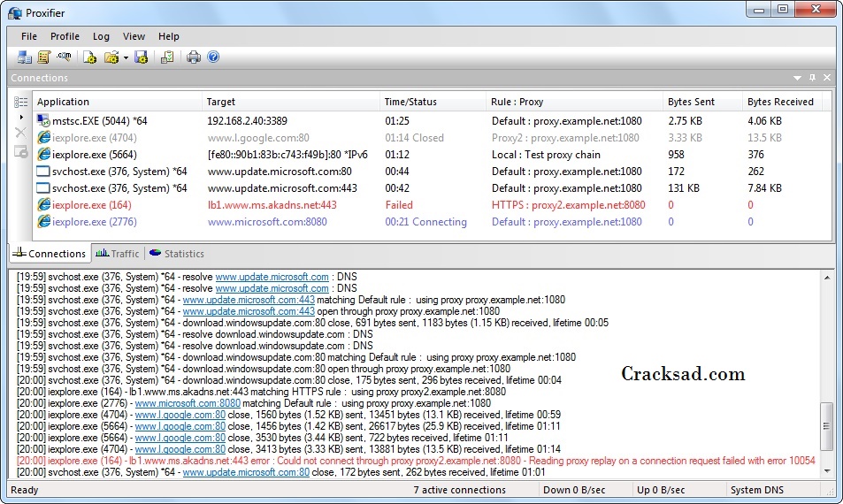The width and height of the screenshot is (843, 504).
Task: Select target 192.168.2.40:3389
Action: click(x=248, y=121)
